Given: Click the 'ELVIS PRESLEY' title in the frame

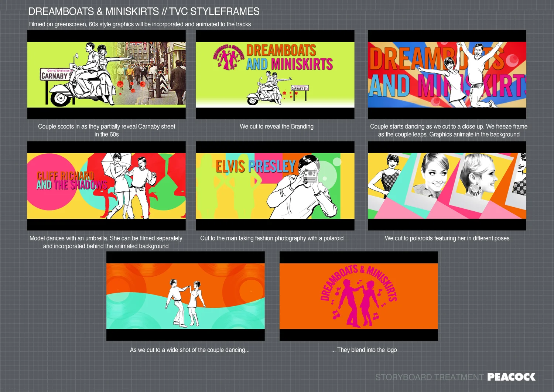Looking at the screenshot, I should [x=256, y=167].
